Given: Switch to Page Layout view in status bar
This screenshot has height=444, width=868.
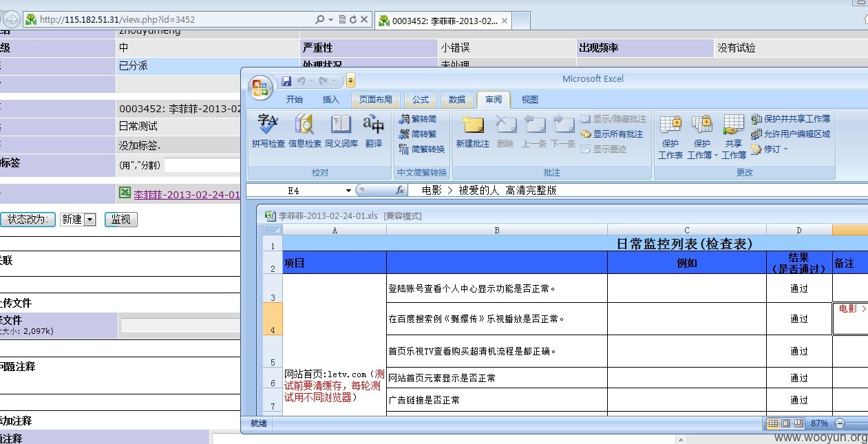Looking at the screenshot, I should [x=786, y=423].
